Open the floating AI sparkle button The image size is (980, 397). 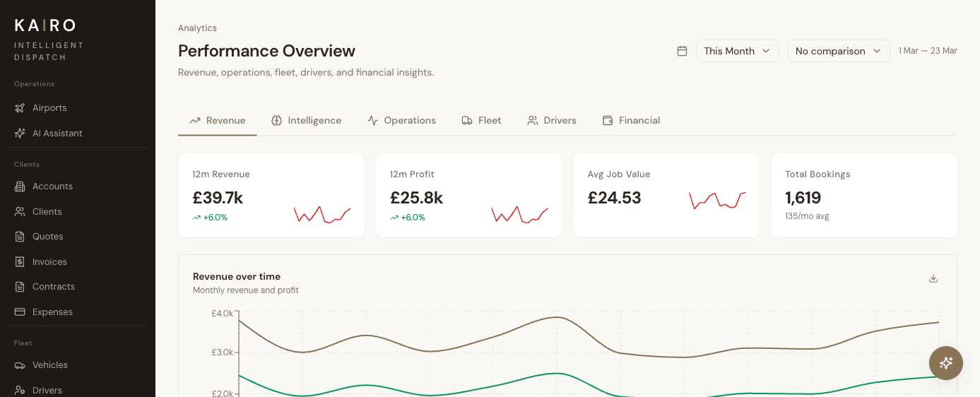946,363
